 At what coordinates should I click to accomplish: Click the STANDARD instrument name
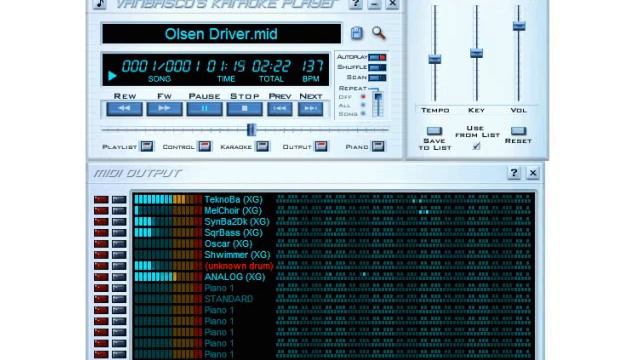pyautogui.click(x=229, y=299)
